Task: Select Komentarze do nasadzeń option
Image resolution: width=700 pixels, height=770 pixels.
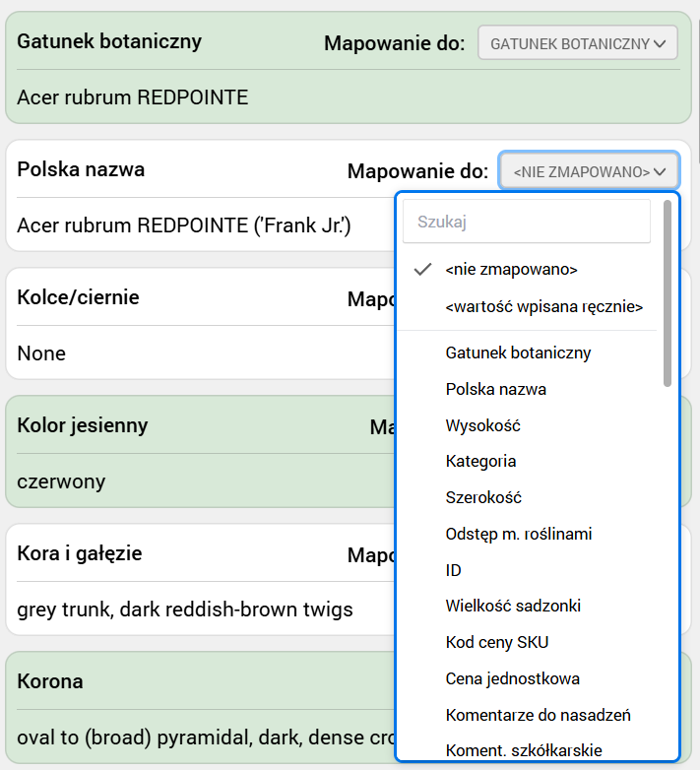Action: (x=538, y=715)
